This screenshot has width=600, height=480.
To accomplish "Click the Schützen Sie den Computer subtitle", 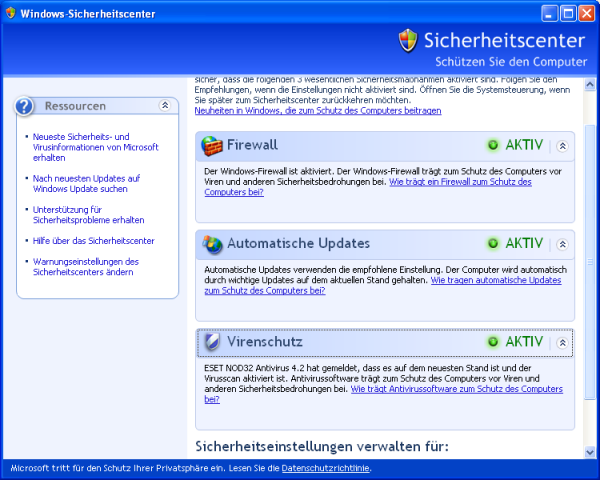I will coord(511,62).
